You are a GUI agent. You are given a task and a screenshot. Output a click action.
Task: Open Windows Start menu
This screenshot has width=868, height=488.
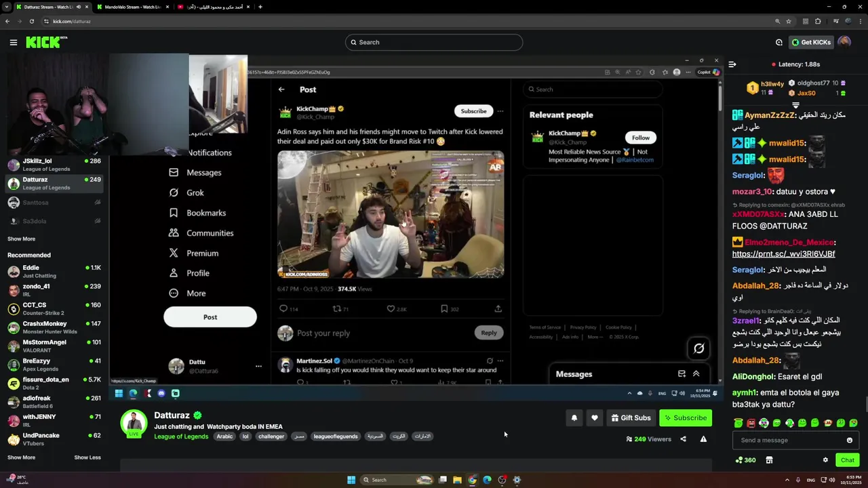point(351,480)
